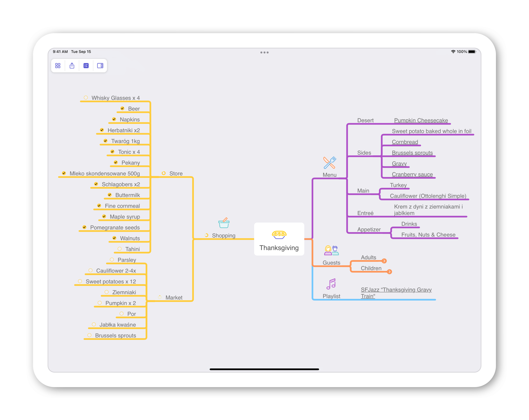
Task: Select the Guests people icon
Action: tap(331, 251)
